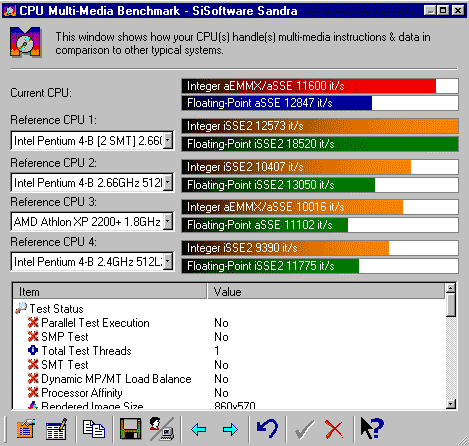
Task: Select the Test Status magnifier row
Action: point(49,308)
